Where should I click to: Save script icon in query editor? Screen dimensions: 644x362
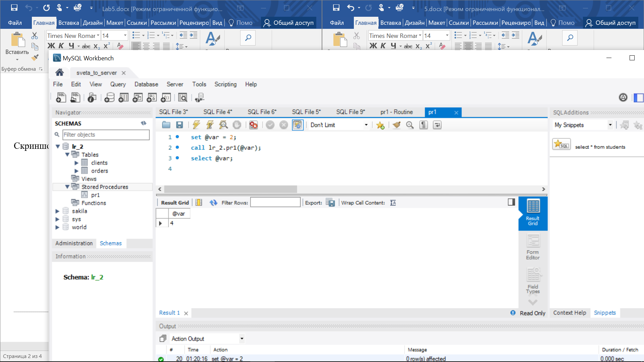tap(179, 125)
